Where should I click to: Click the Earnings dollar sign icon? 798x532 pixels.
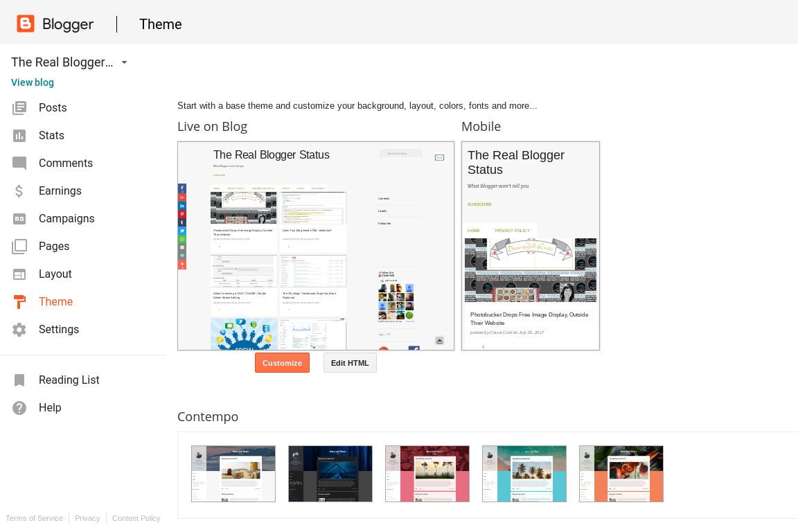coord(19,191)
